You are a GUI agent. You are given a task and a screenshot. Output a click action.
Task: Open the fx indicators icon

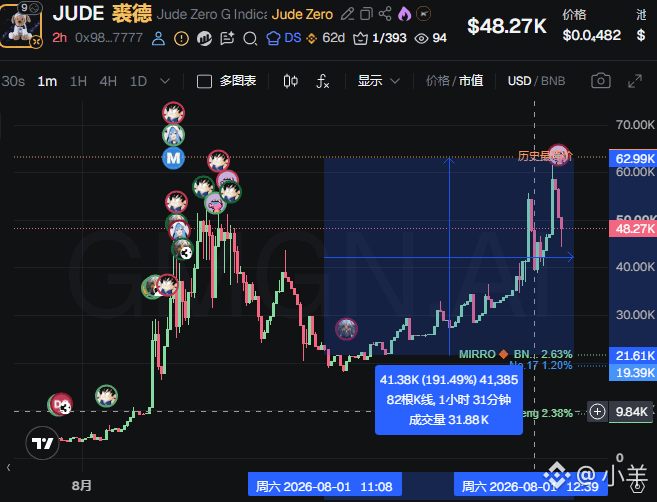pyautogui.click(x=322, y=81)
